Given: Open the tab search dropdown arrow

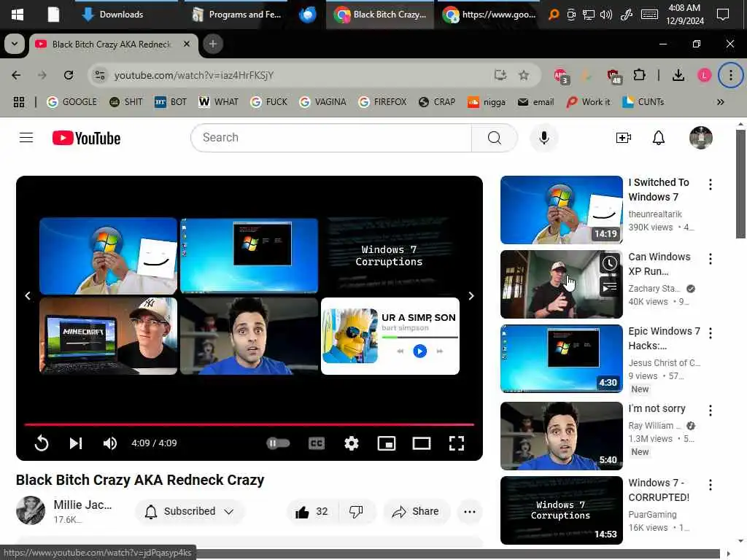Looking at the screenshot, I should (x=15, y=44).
